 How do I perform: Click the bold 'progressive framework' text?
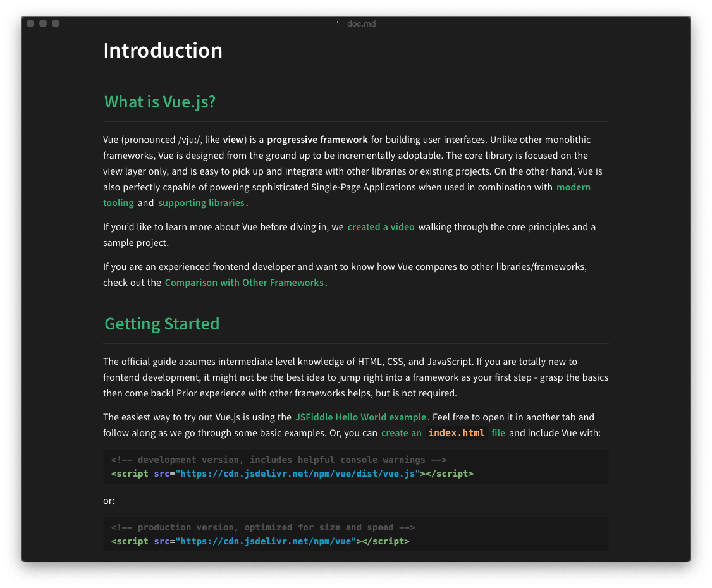tap(317, 140)
